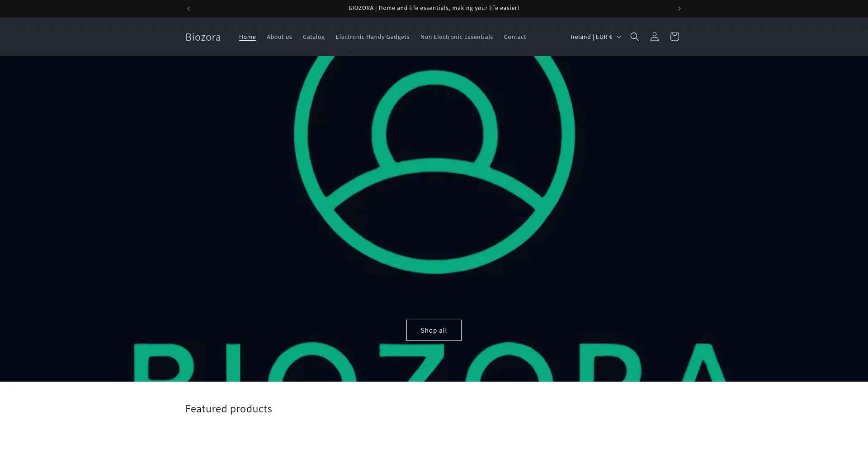
Task: Browse Electronic Handy Gadgets
Action: click(x=372, y=37)
